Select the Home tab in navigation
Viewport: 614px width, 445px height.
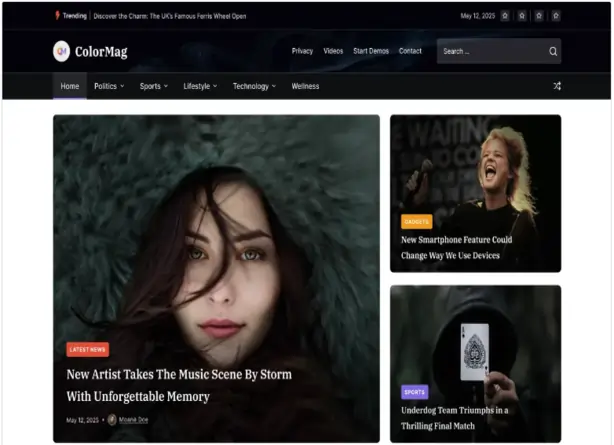[x=69, y=86]
